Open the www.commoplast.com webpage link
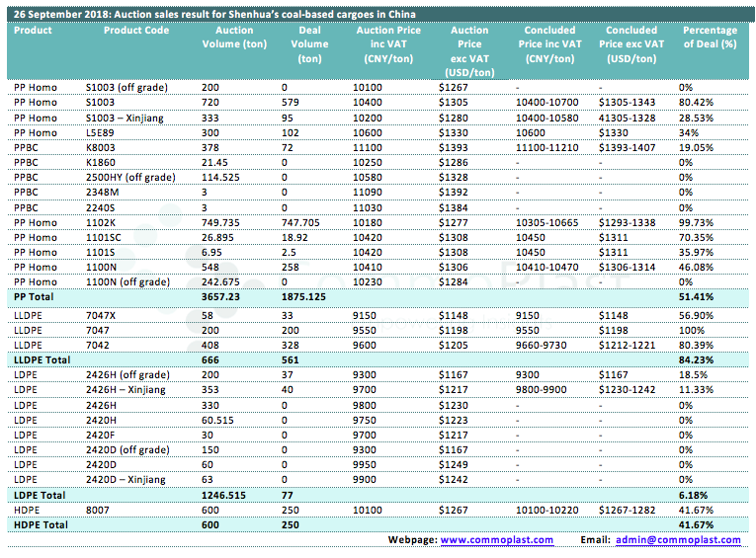 [495, 540]
